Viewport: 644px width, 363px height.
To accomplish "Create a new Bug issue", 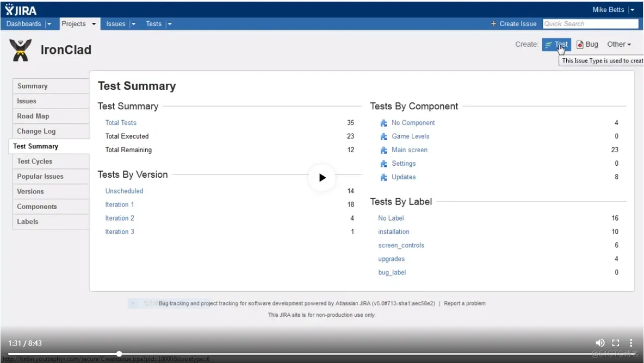I will 587,45.
